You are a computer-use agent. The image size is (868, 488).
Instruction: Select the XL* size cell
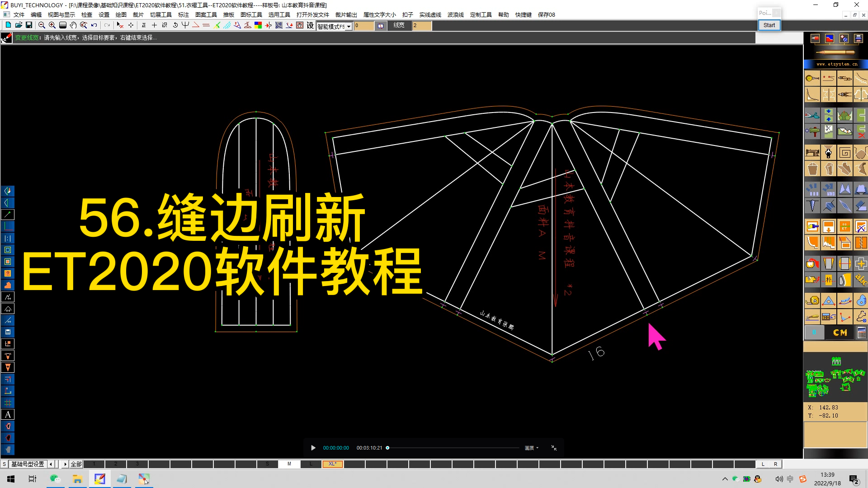coord(333,464)
